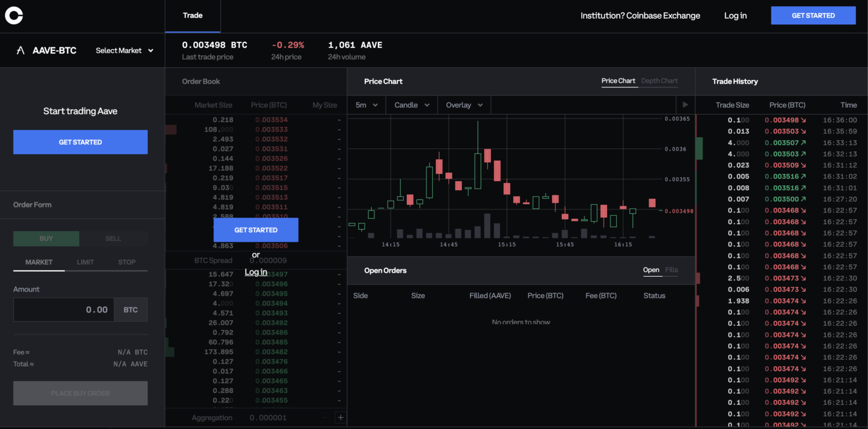The height and width of the screenshot is (429, 868).
Task: Open the Candle chart type dropdown
Action: 411,105
